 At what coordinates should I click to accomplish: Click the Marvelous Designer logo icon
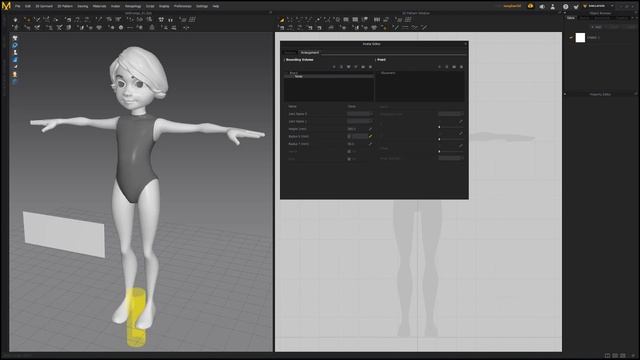6,6
